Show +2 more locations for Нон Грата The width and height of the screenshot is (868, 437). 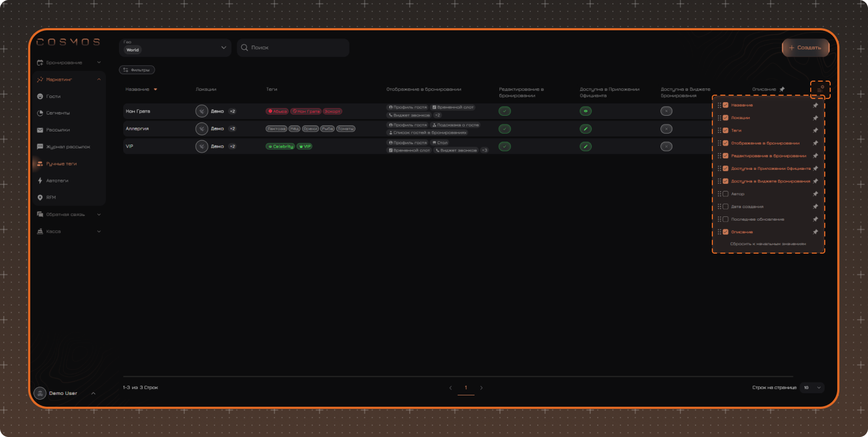coord(232,111)
